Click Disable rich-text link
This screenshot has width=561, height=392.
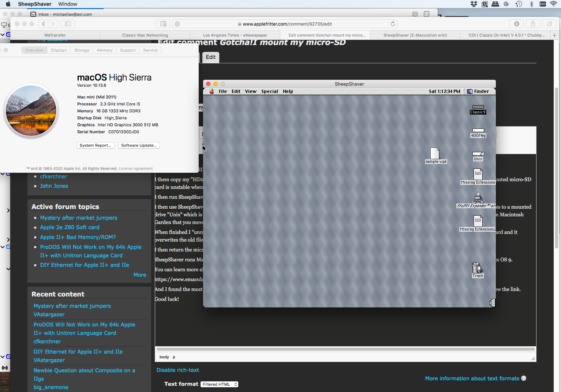[x=178, y=370]
